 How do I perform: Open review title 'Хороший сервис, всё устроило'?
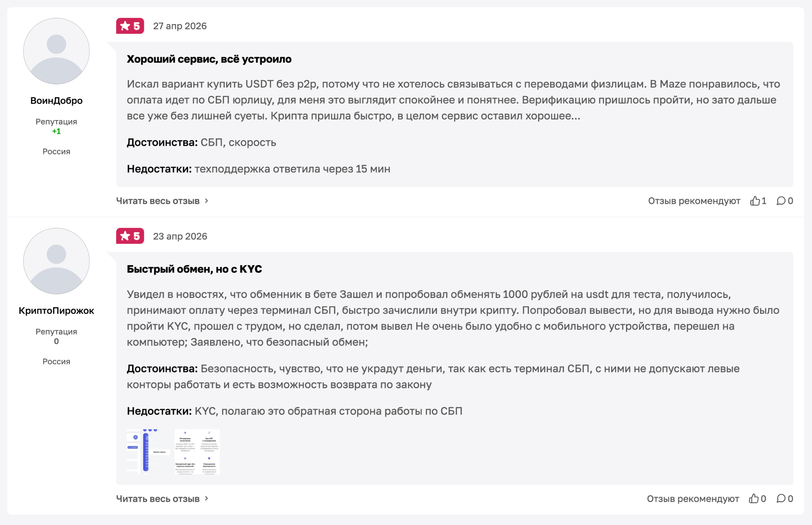coord(209,59)
